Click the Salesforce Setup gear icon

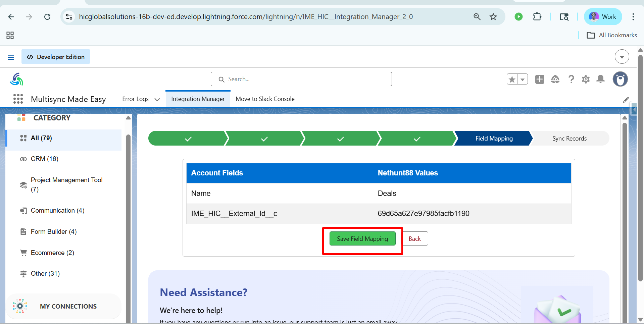(586, 79)
